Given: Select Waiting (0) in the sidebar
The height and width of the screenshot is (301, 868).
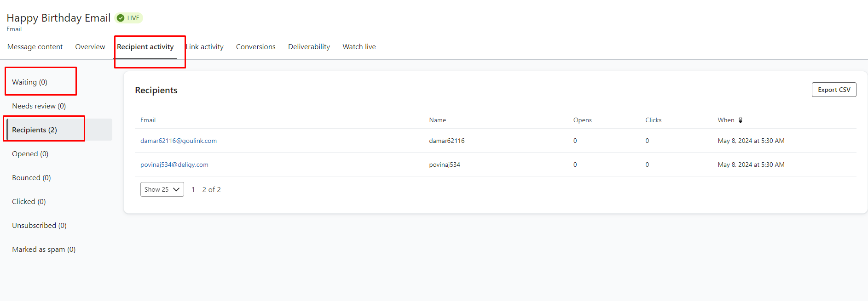Looking at the screenshot, I should [x=29, y=82].
